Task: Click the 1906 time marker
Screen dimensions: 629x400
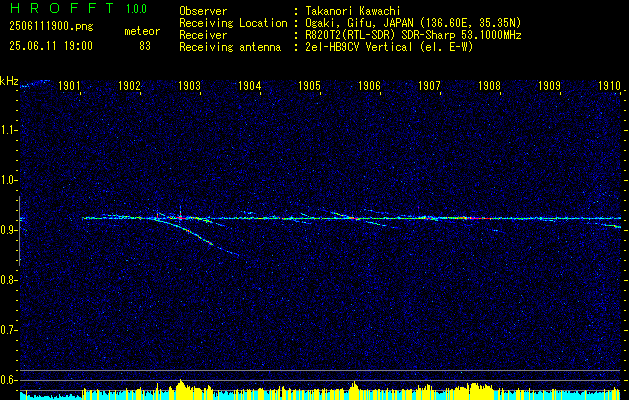Action: 369,85
